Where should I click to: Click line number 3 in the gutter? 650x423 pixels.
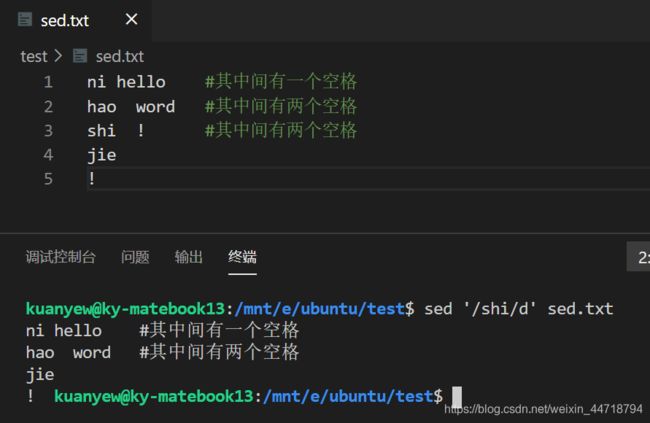pyautogui.click(x=48, y=131)
